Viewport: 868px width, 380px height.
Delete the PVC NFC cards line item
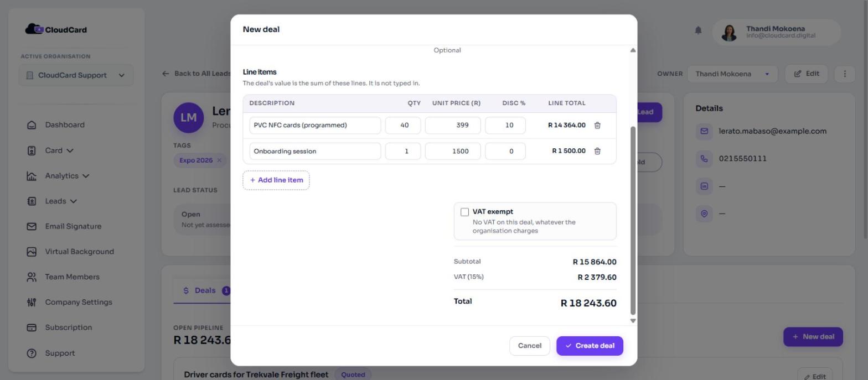point(597,126)
